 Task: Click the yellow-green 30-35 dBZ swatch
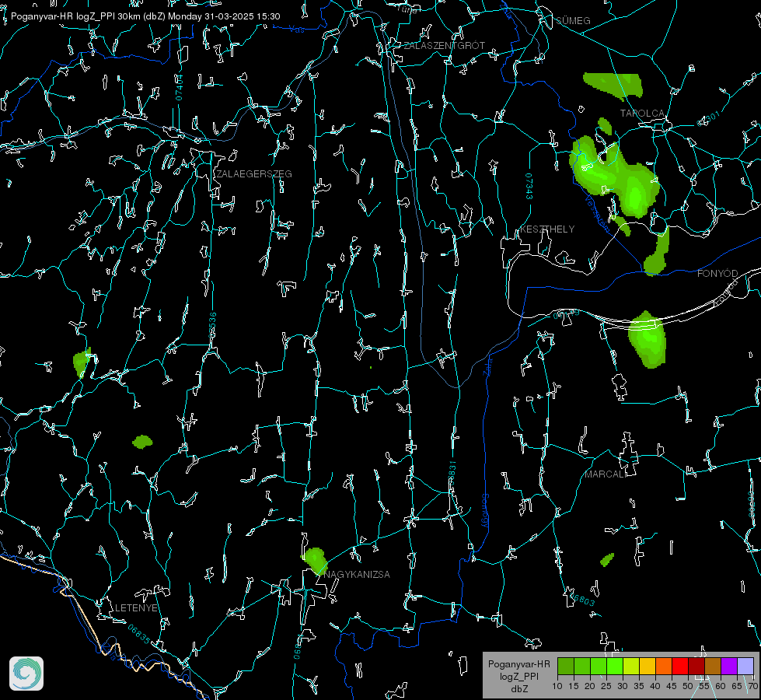[631, 666]
